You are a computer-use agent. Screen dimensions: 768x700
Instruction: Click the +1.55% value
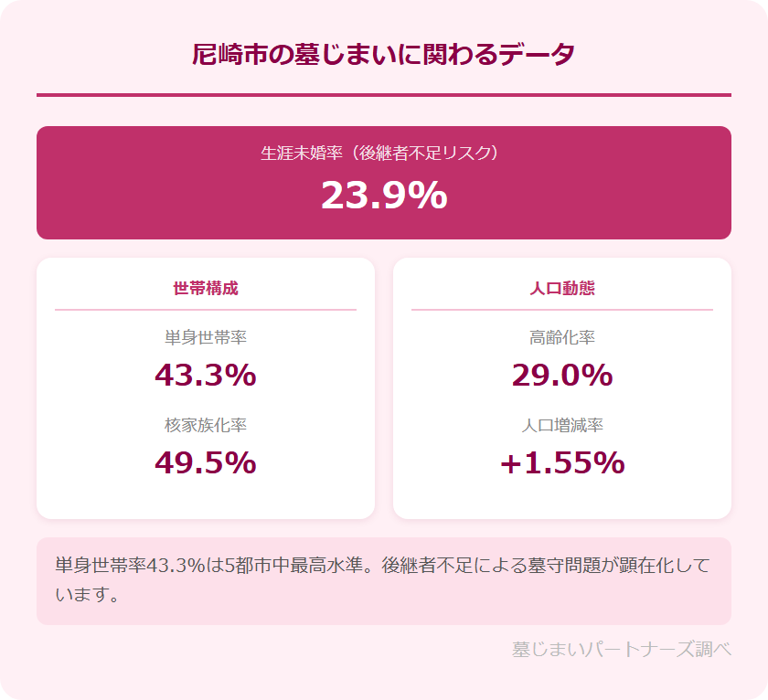[562, 463]
